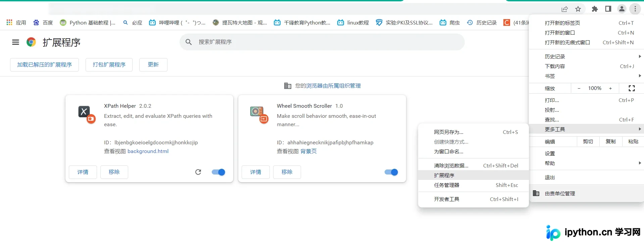Click the XPath Helper extension icon
The height and width of the screenshot is (245, 644).
[87, 114]
